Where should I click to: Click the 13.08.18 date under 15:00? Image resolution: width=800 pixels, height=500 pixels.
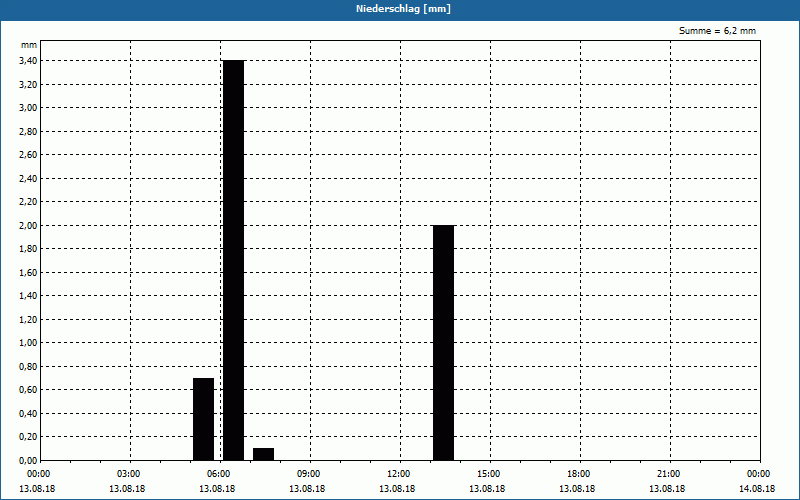(x=487, y=489)
